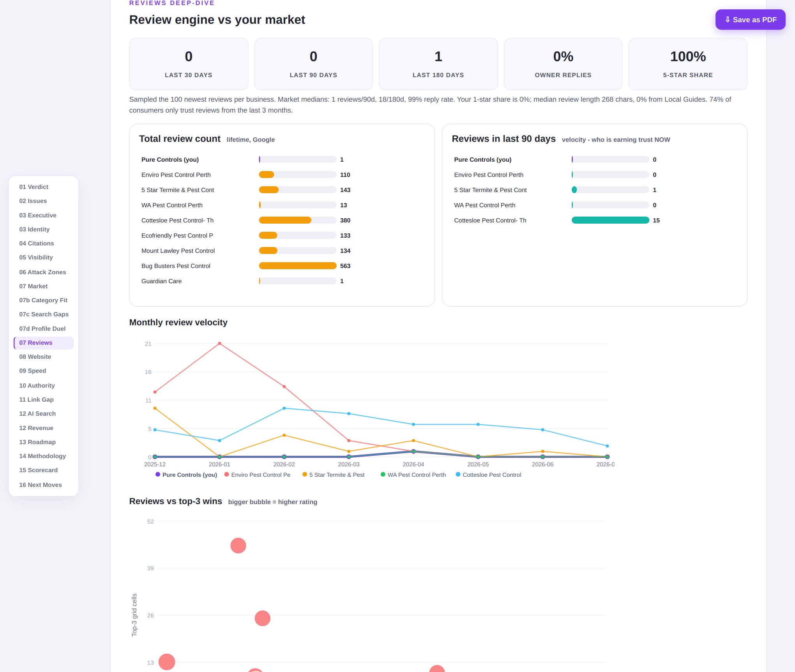This screenshot has width=795, height=672.
Task: Open 06 Attack Zones section
Action: (43, 272)
